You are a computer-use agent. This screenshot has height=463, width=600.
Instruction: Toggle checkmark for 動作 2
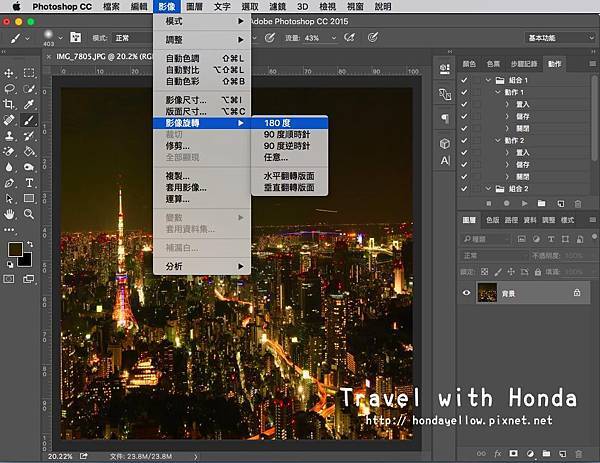pyautogui.click(x=464, y=140)
